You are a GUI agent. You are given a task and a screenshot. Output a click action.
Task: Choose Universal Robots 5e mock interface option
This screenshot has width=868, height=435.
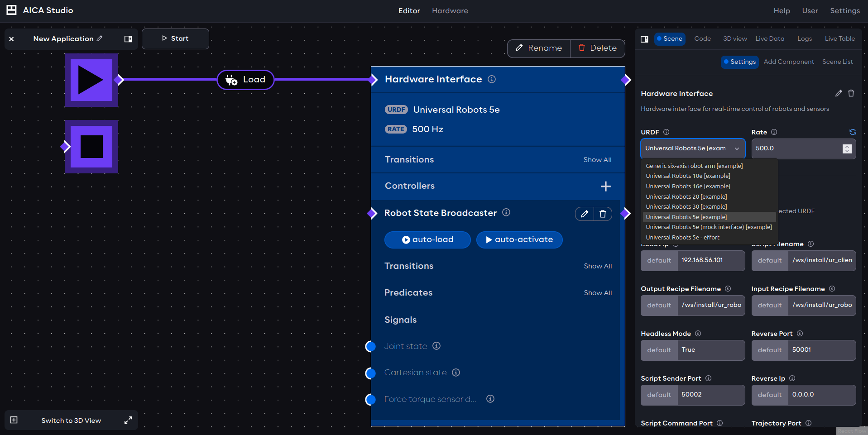pos(709,227)
